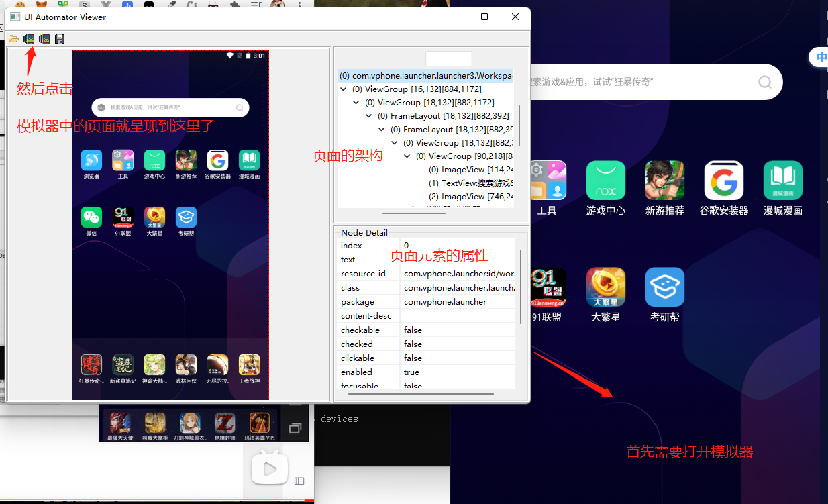Click the first Device Screenshot toolbar icon

coord(29,39)
